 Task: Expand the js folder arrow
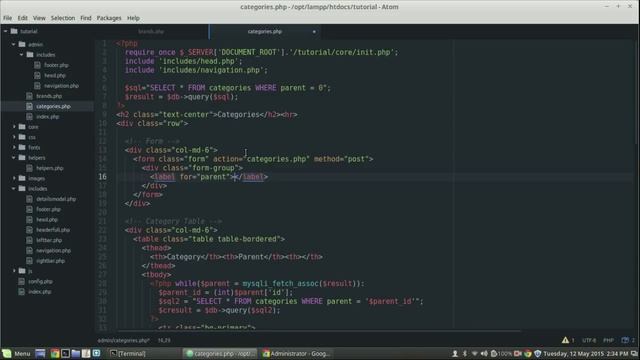(x=14, y=271)
